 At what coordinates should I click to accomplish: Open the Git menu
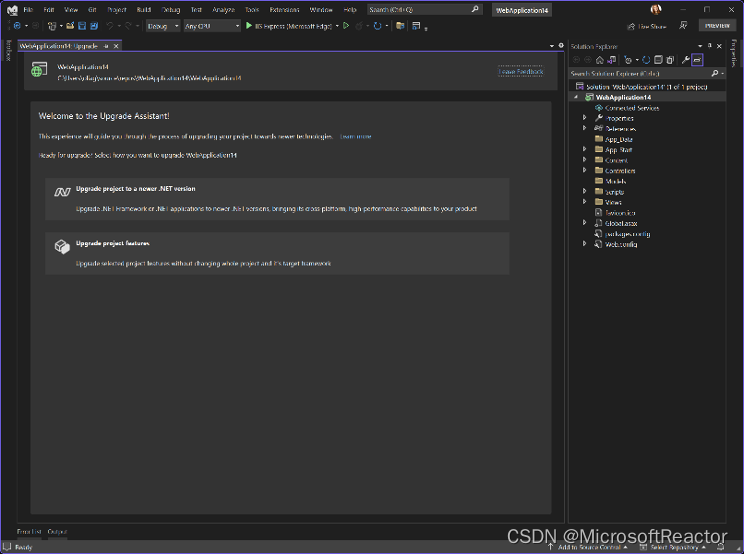tap(92, 9)
